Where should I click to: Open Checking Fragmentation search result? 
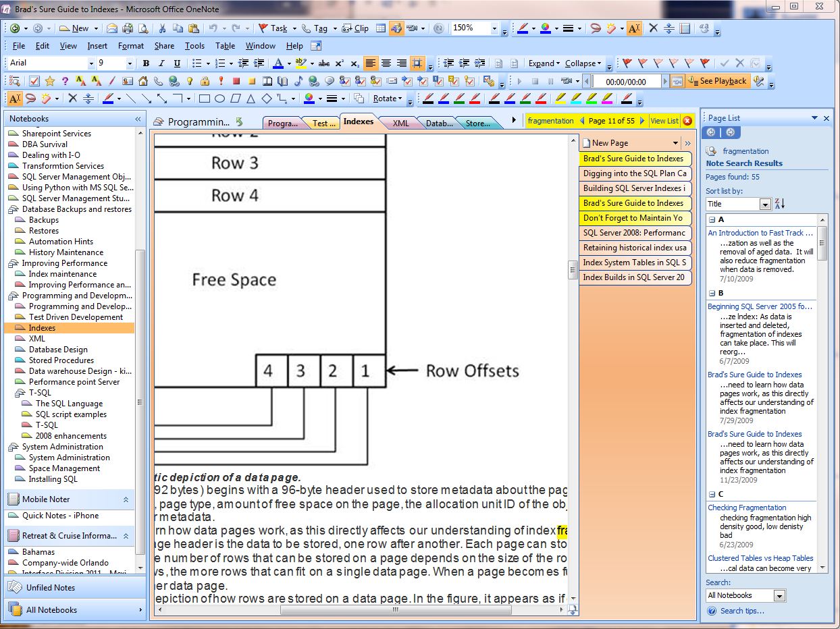pos(747,508)
